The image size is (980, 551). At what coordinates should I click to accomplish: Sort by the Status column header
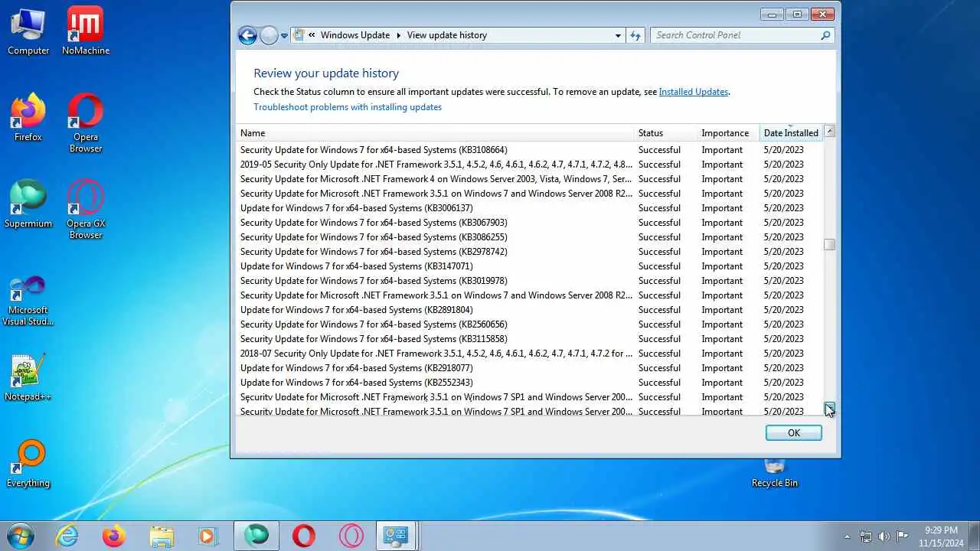pyautogui.click(x=665, y=132)
